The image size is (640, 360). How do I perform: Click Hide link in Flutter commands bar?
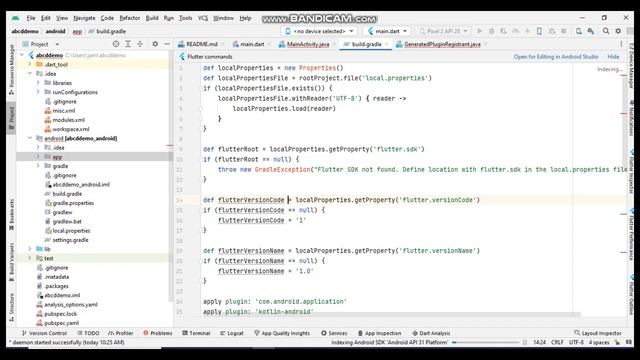[613, 57]
